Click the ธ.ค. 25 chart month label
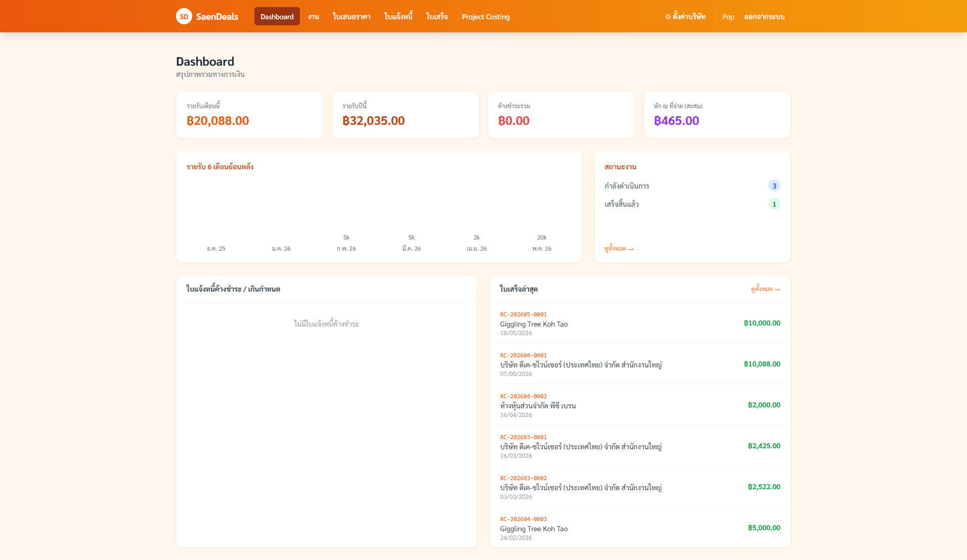The height and width of the screenshot is (560, 967). click(216, 249)
